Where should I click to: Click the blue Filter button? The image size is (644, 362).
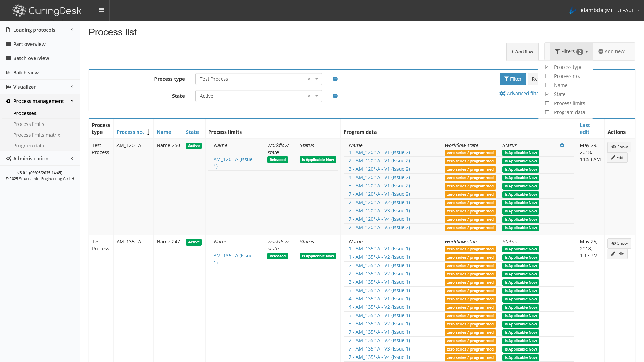513,79
